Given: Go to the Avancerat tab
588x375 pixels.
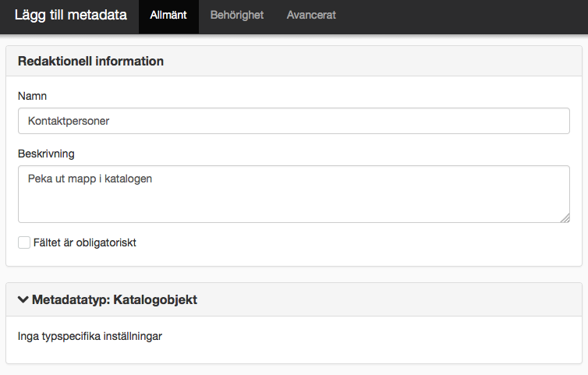Looking at the screenshot, I should pyautogui.click(x=311, y=15).
